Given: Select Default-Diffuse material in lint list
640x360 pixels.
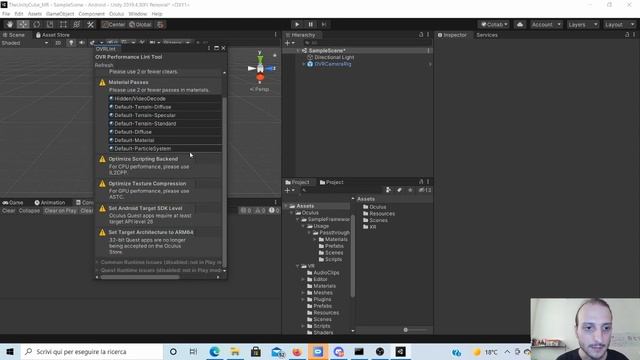Looking at the screenshot, I should [165, 132].
